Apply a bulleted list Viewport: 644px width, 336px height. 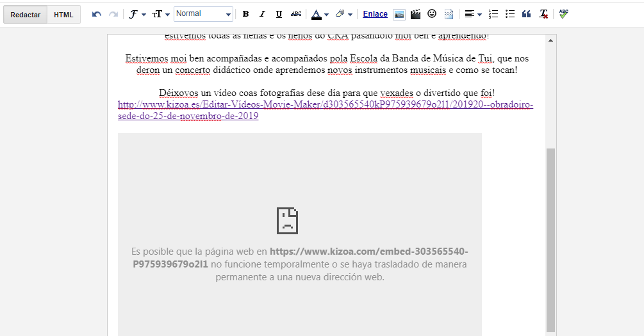tap(509, 14)
